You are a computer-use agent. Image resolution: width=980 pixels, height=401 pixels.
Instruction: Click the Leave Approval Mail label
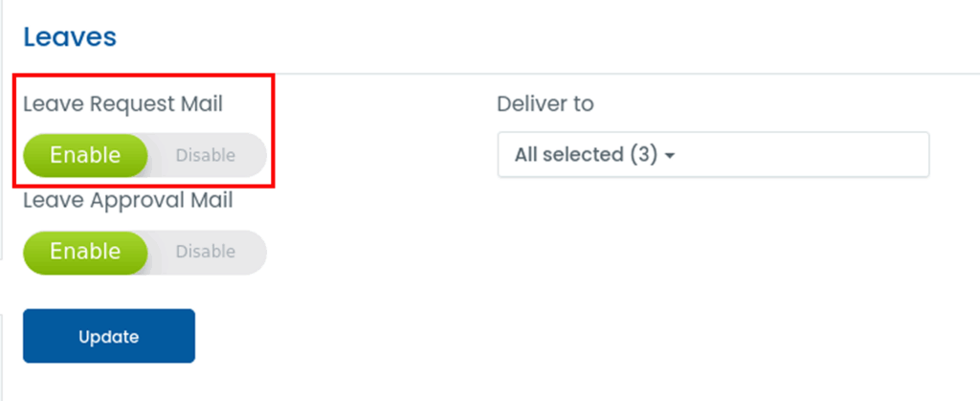[127, 200]
